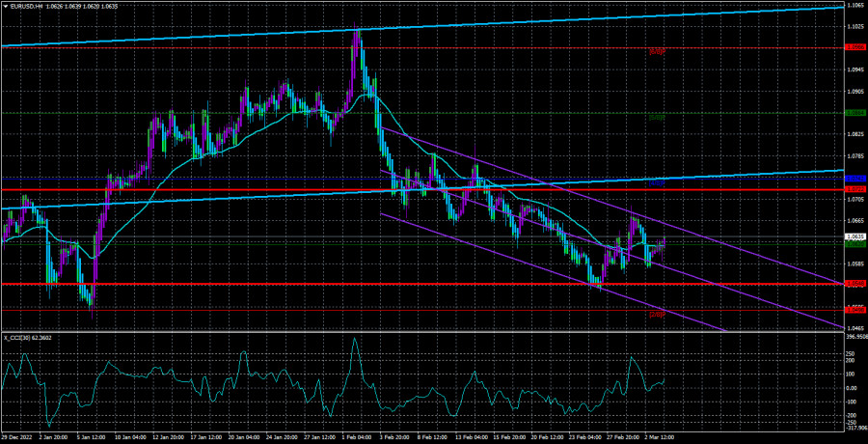Click the 1.1025 price scale label
Viewport: 868px width, 444px height.
tap(854, 26)
